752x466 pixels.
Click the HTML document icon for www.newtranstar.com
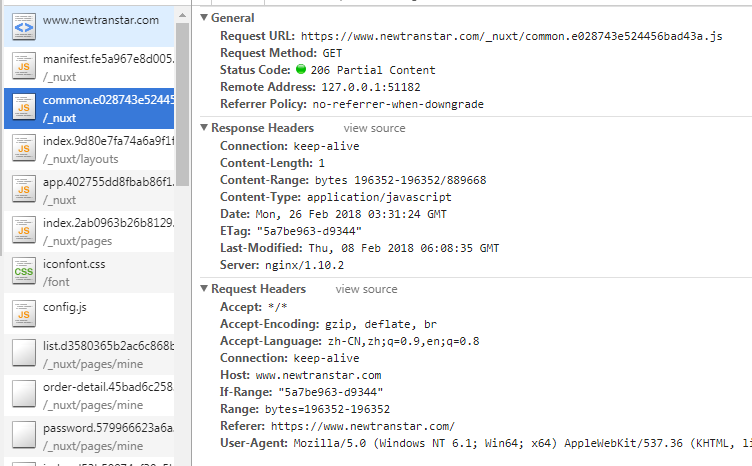click(x=24, y=27)
